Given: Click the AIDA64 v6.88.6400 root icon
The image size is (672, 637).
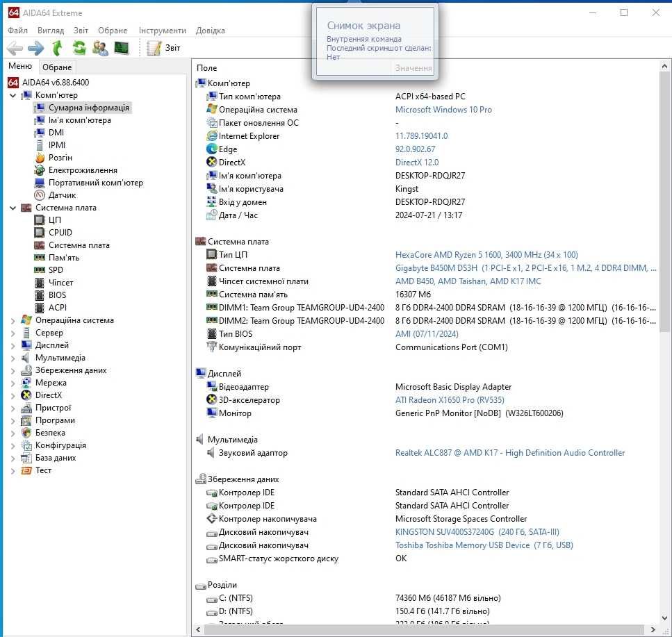Looking at the screenshot, I should (x=13, y=82).
